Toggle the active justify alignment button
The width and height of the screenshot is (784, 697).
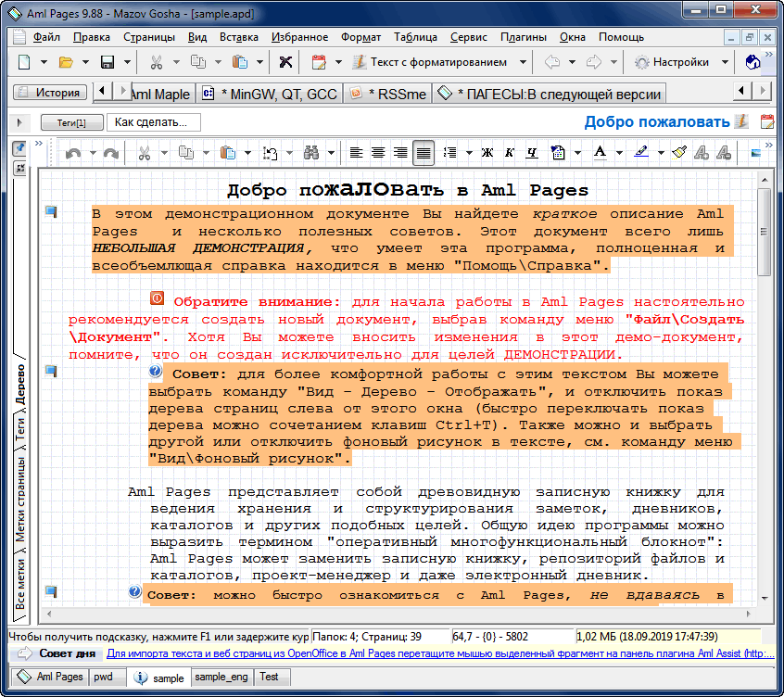424,153
